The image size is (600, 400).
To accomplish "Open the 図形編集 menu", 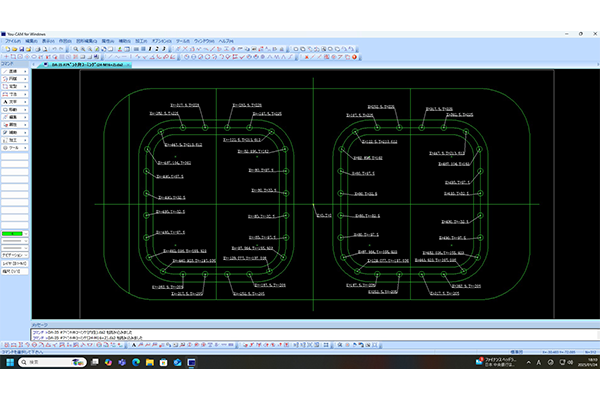I will [86, 41].
